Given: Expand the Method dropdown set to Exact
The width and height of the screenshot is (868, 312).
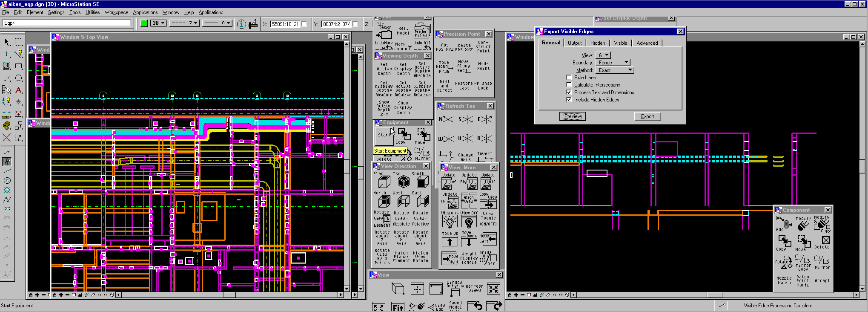Looking at the screenshot, I should click(x=615, y=70).
